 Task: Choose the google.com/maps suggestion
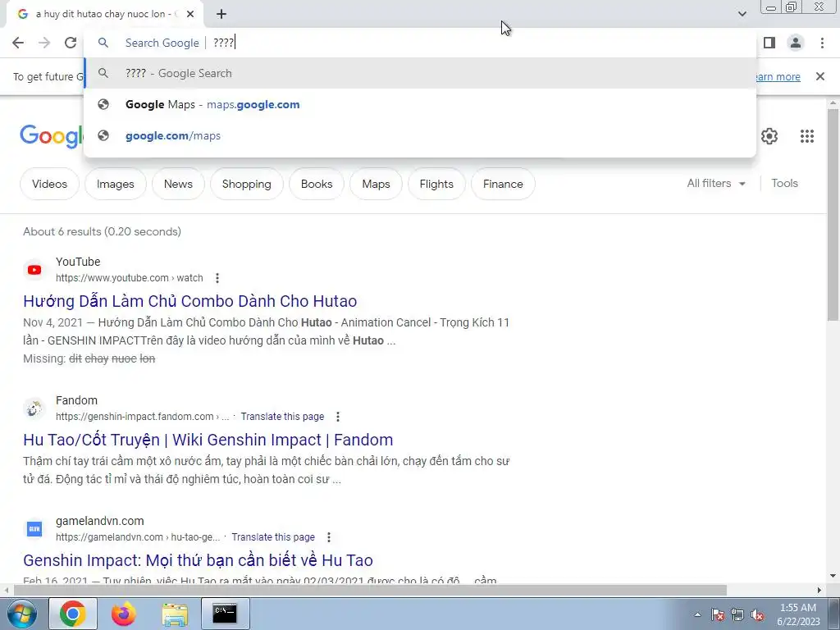tap(420, 135)
